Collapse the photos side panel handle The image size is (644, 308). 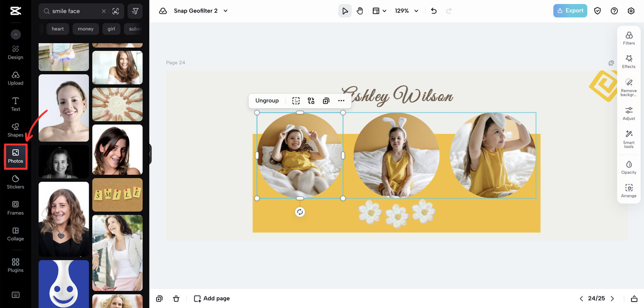[x=150, y=154]
